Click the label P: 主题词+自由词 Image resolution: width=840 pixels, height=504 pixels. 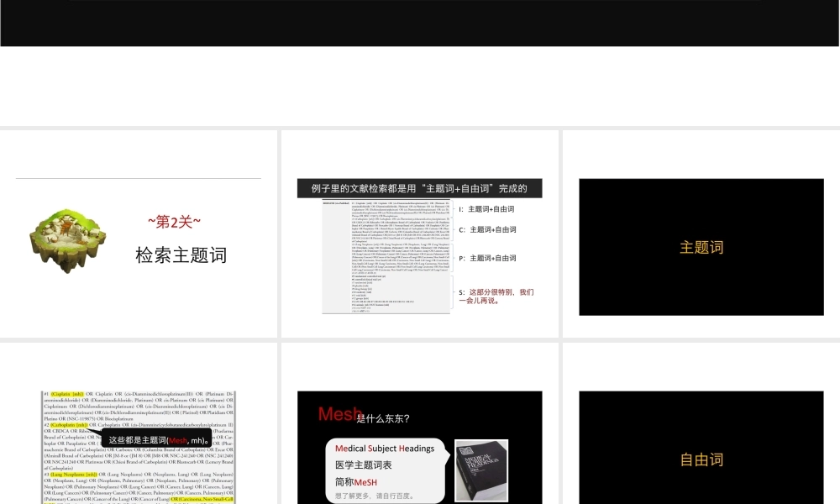coord(488,257)
